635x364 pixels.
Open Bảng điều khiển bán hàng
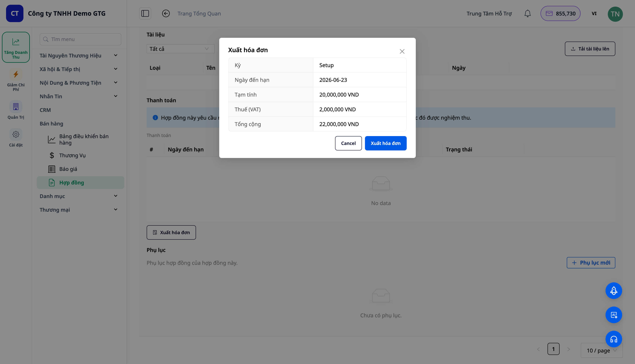click(80, 139)
